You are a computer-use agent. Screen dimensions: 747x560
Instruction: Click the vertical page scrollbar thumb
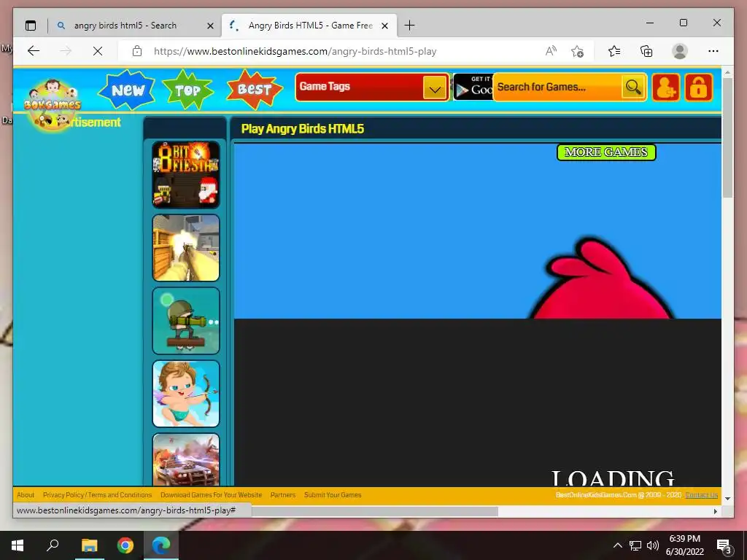[727, 137]
